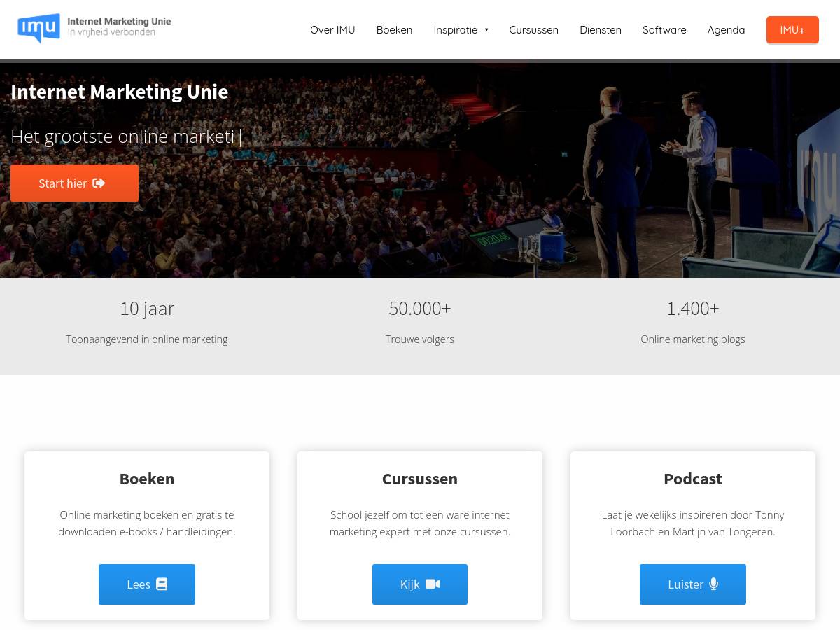The height and width of the screenshot is (630, 840).
Task: Click the video camera icon beside Kijk
Action: (x=433, y=584)
